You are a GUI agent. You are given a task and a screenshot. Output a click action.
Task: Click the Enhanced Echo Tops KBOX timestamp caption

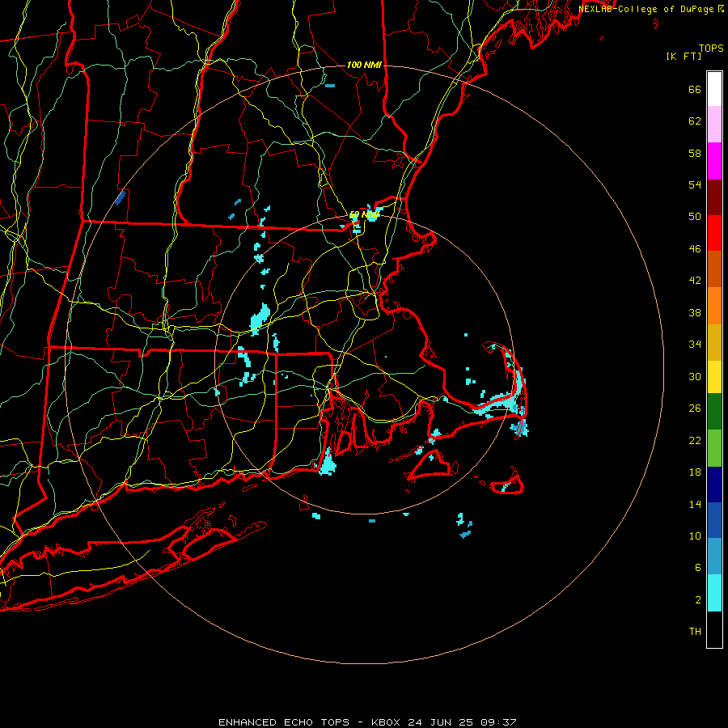pyautogui.click(x=366, y=722)
